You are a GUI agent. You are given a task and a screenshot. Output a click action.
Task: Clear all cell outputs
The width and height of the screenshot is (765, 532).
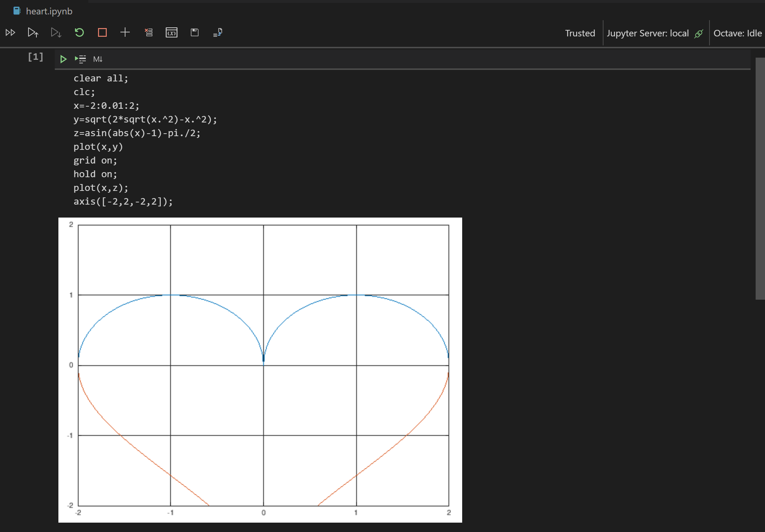(x=149, y=32)
